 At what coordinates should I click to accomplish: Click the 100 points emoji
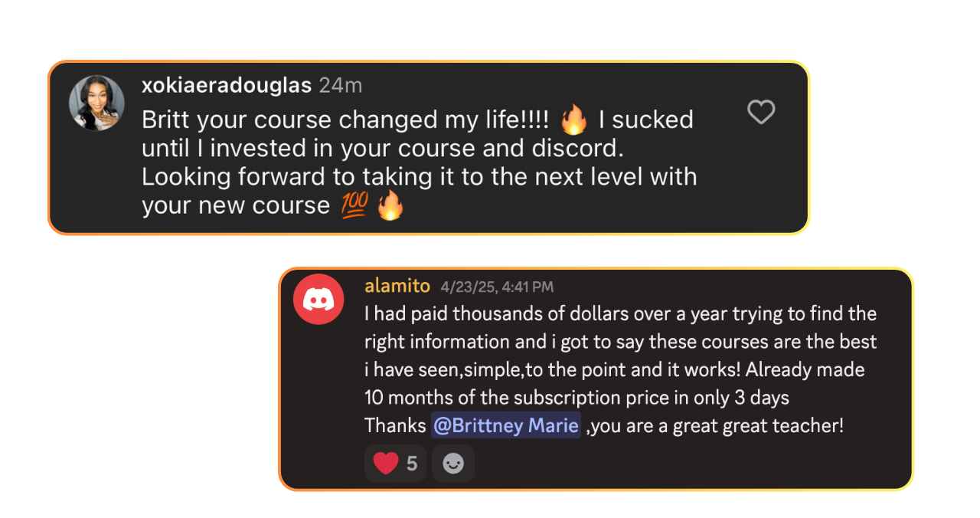click(x=354, y=205)
